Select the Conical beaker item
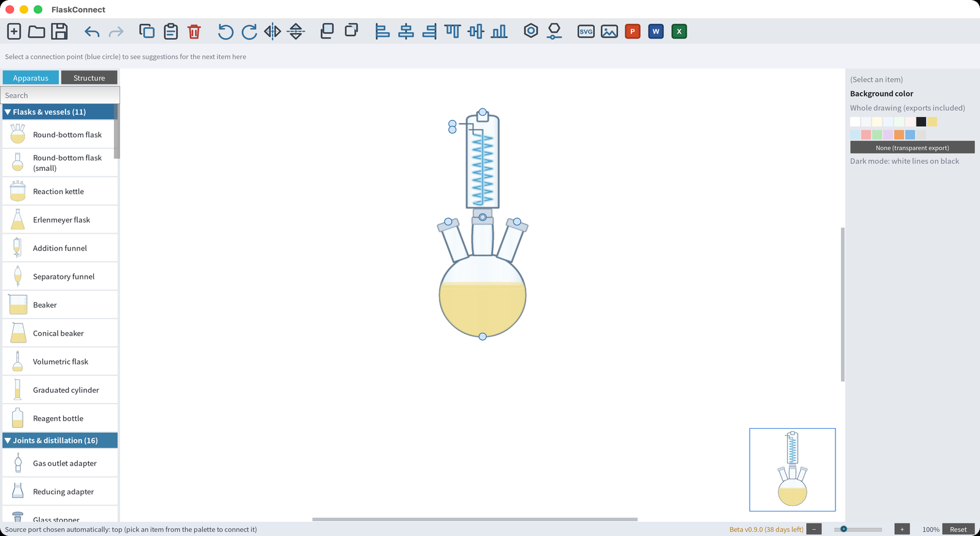 point(60,333)
